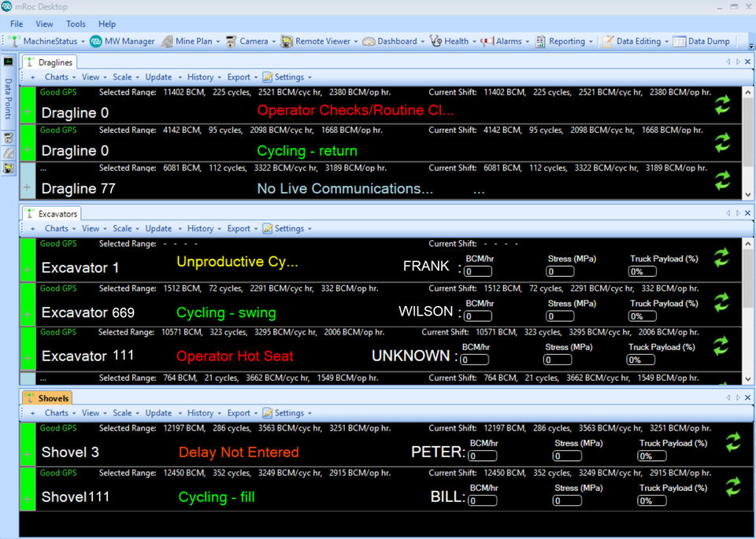Close the Draglines panel

click(x=748, y=61)
